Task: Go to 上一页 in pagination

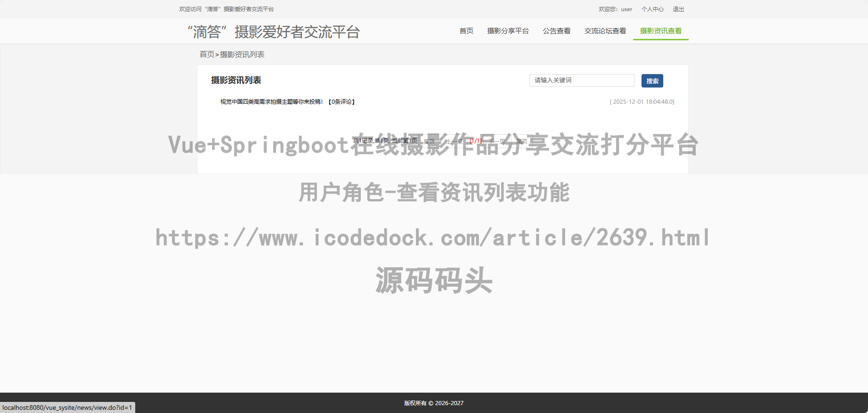Action: 454,141
